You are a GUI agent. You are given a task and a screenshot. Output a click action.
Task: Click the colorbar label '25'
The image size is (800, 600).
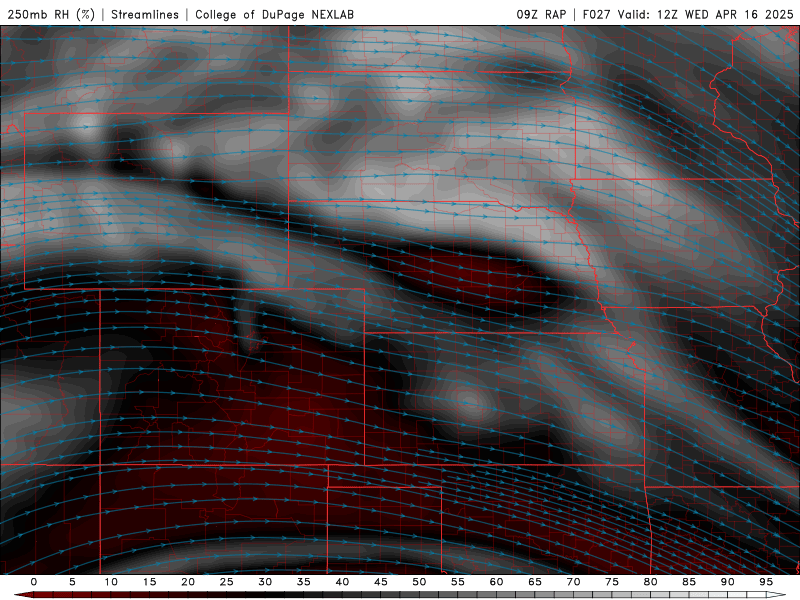[227, 582]
